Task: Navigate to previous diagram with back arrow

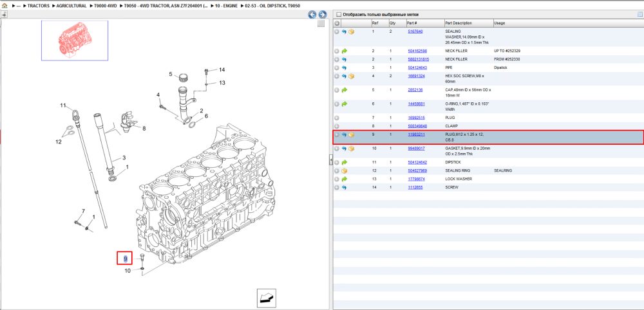Action: click(312, 15)
